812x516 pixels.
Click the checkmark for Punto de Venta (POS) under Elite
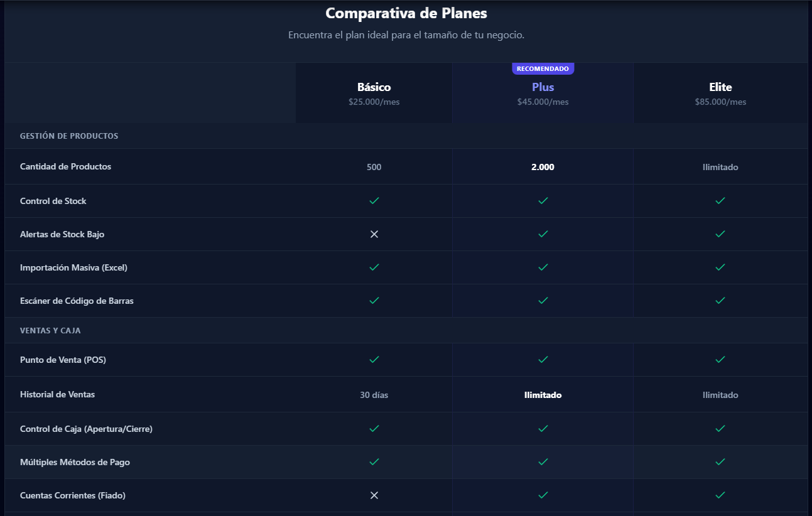tap(720, 360)
